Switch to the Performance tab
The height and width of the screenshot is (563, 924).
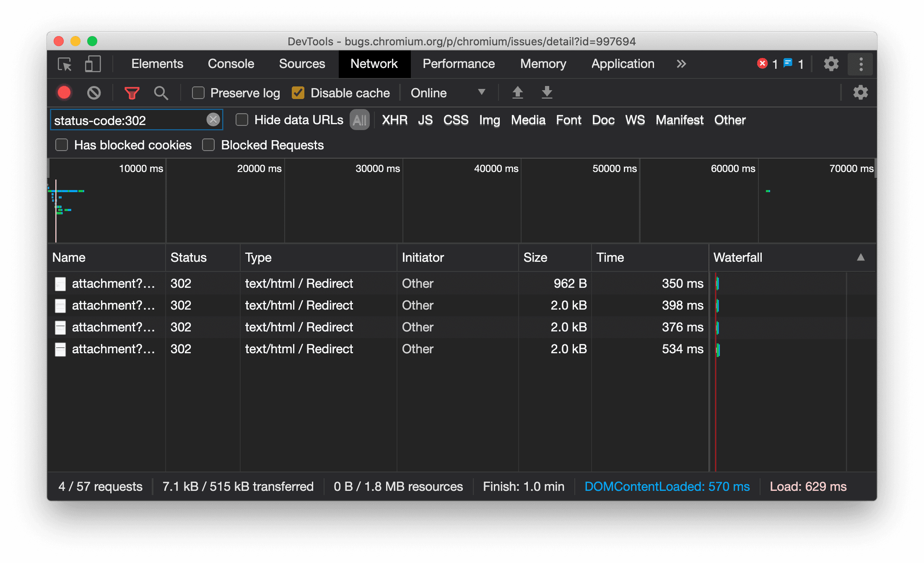(457, 63)
